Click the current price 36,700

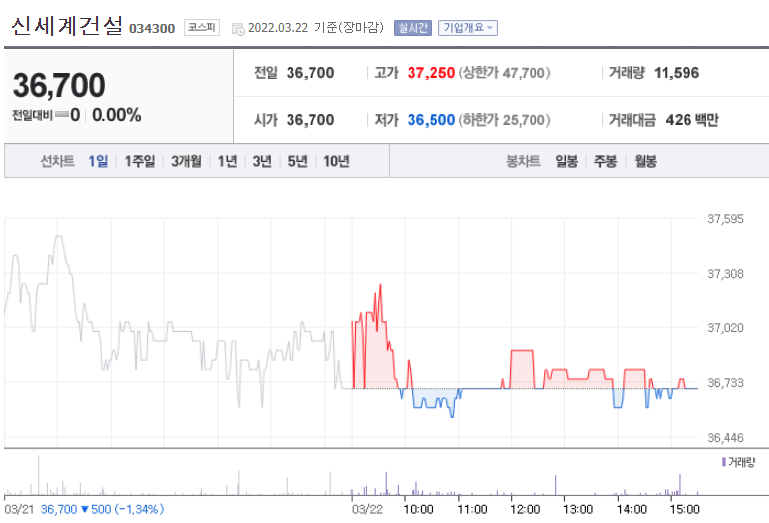point(59,85)
